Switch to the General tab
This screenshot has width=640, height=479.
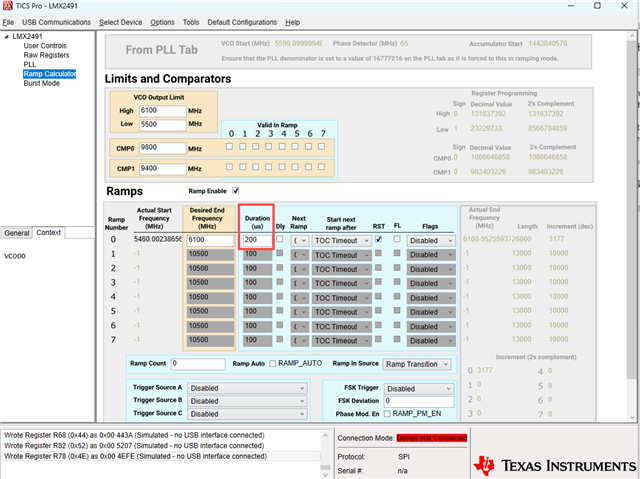point(16,233)
